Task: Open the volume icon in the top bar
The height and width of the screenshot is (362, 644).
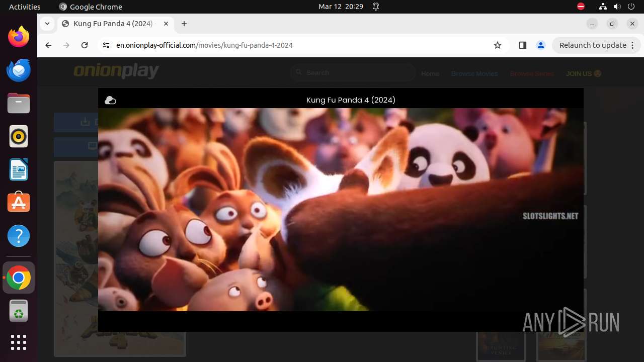Action: pyautogui.click(x=617, y=7)
